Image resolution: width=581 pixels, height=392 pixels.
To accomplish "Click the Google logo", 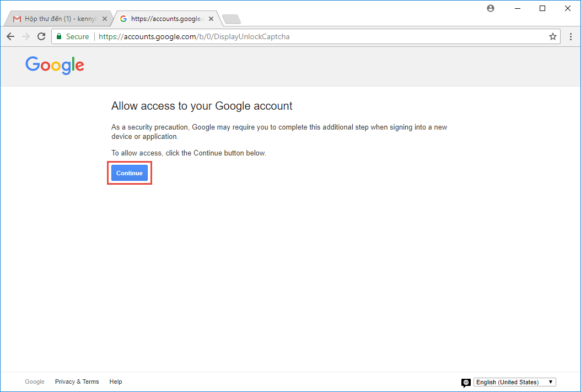I will (x=55, y=65).
